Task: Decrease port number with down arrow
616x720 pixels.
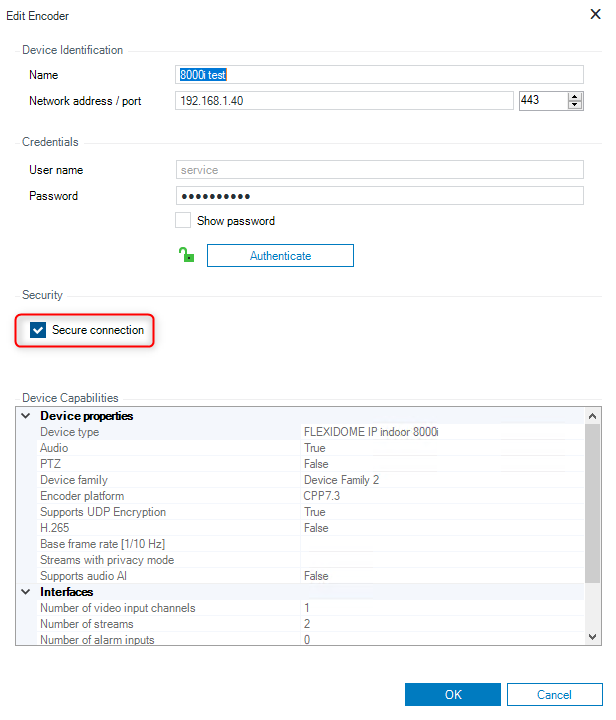Action: pyautogui.click(x=575, y=105)
